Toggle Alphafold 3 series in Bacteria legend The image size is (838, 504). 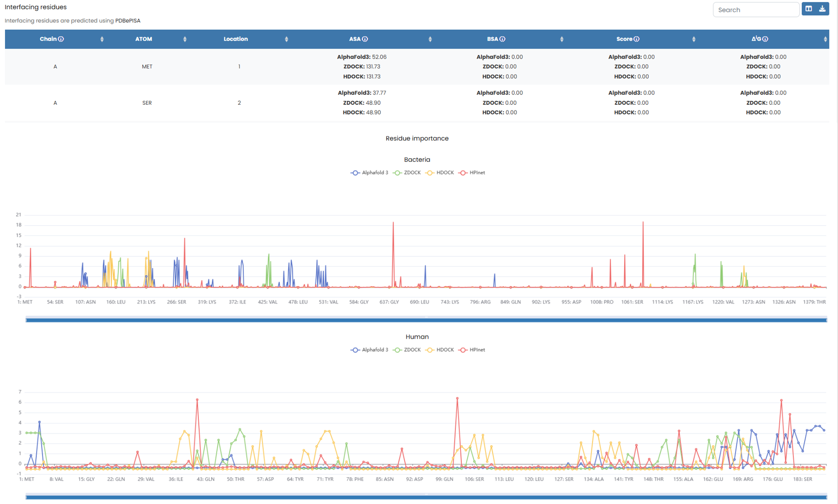tap(369, 173)
